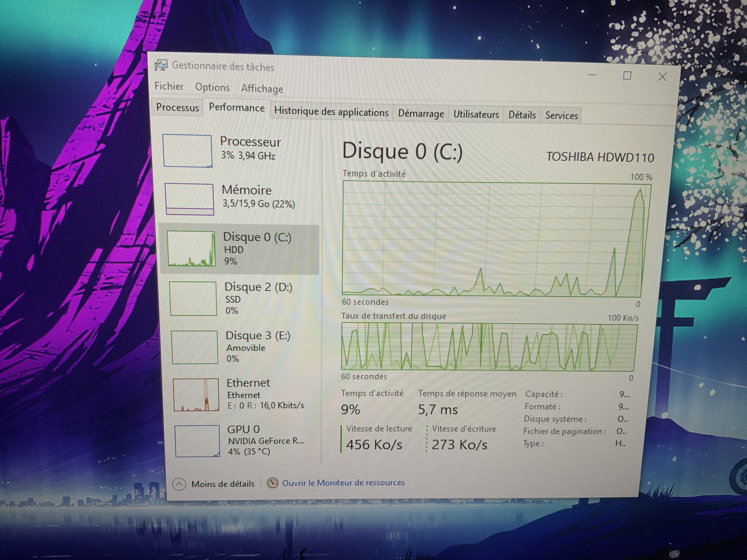The image size is (747, 560).
Task: Click the TOSHIBA HDWD110 model name
Action: pos(600,157)
